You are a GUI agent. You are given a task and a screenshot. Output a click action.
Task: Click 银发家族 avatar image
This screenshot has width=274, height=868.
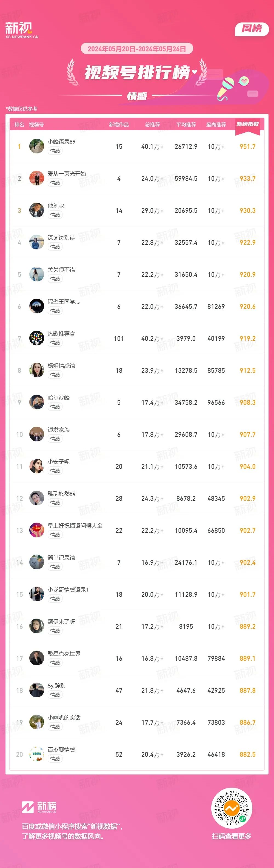pyautogui.click(x=37, y=434)
